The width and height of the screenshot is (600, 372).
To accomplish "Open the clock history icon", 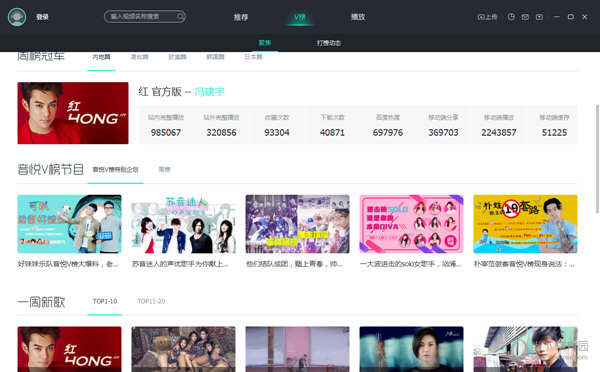I will click(x=511, y=17).
